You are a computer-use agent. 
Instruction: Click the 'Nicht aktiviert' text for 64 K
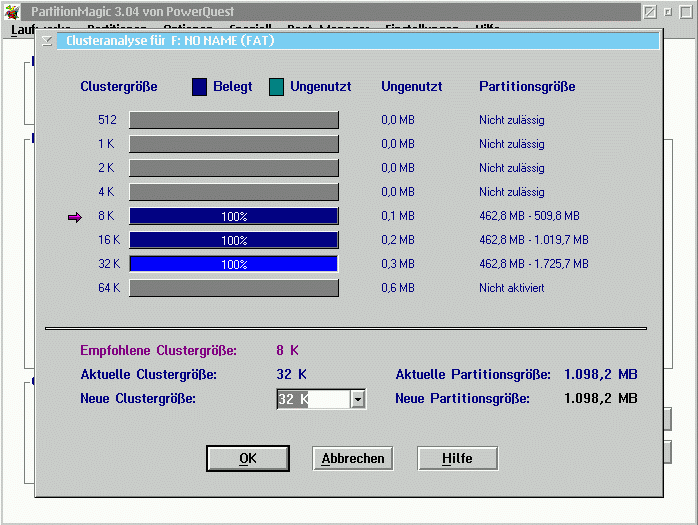click(511, 288)
